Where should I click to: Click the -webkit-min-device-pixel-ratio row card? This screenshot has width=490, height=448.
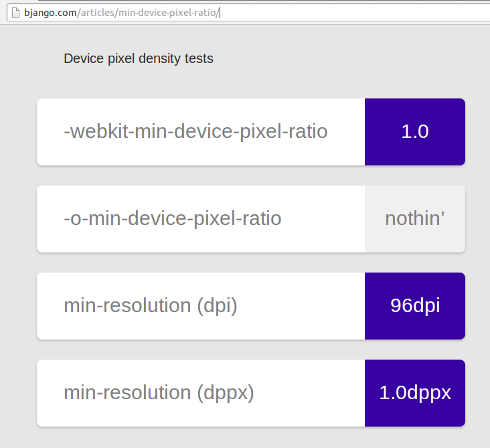coord(251,132)
